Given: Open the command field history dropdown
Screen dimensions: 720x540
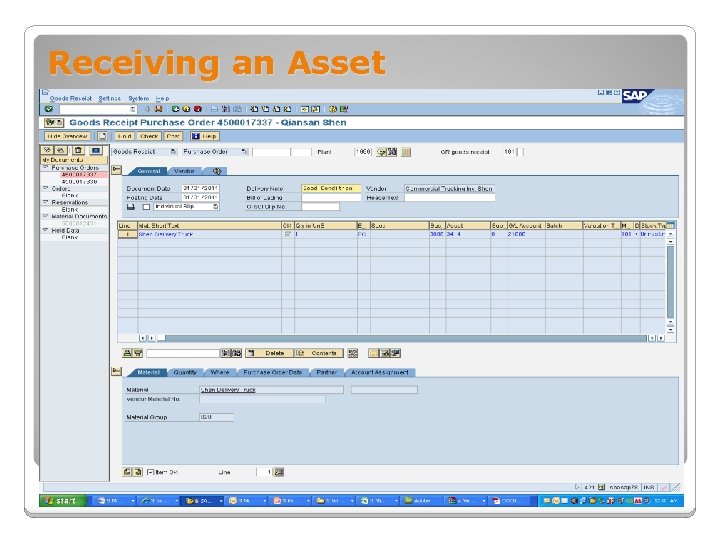Looking at the screenshot, I should pyautogui.click(x=133, y=109).
